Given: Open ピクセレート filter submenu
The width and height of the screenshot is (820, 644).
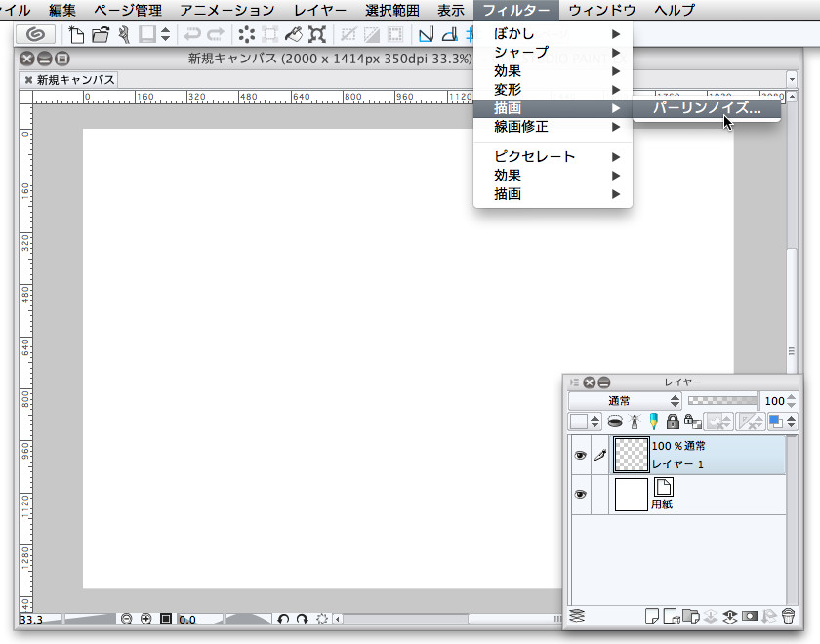Looking at the screenshot, I should coord(553,157).
